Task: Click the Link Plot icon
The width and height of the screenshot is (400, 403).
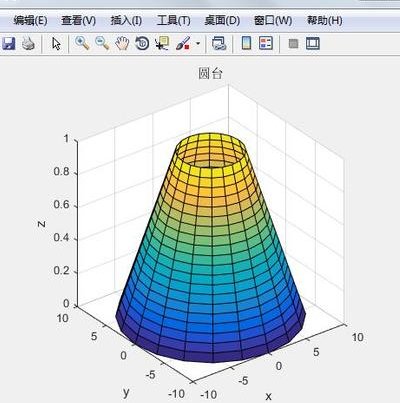Action: [219, 43]
